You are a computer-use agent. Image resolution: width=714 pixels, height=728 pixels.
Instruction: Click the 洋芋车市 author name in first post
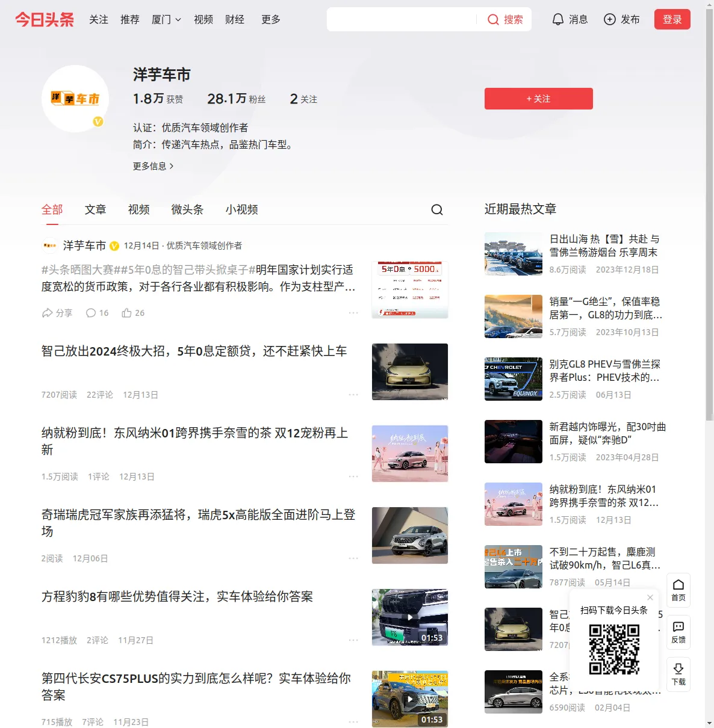point(84,245)
